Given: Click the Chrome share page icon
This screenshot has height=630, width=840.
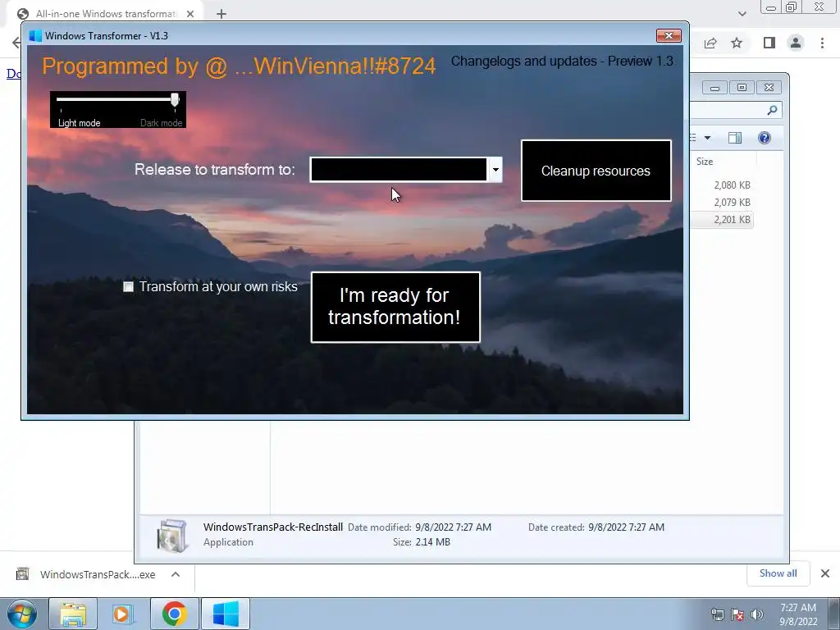Looking at the screenshot, I should [x=710, y=43].
